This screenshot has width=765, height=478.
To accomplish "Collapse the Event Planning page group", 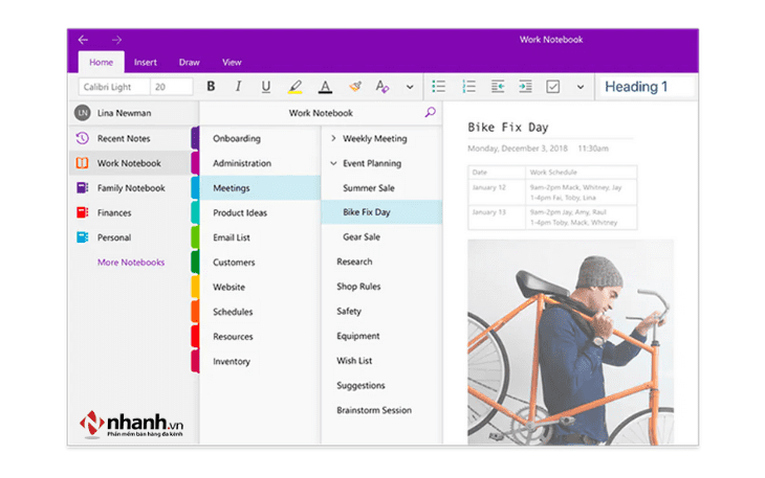I will tap(333, 163).
